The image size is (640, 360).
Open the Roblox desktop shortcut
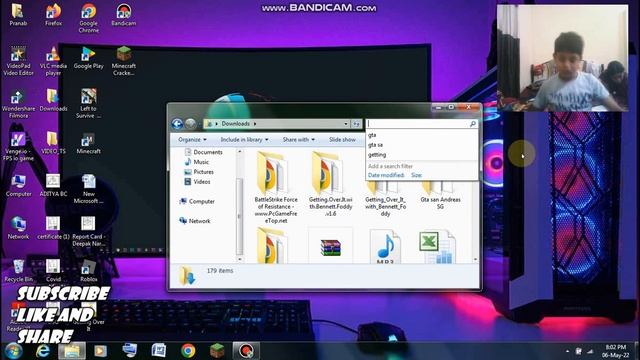point(89,271)
